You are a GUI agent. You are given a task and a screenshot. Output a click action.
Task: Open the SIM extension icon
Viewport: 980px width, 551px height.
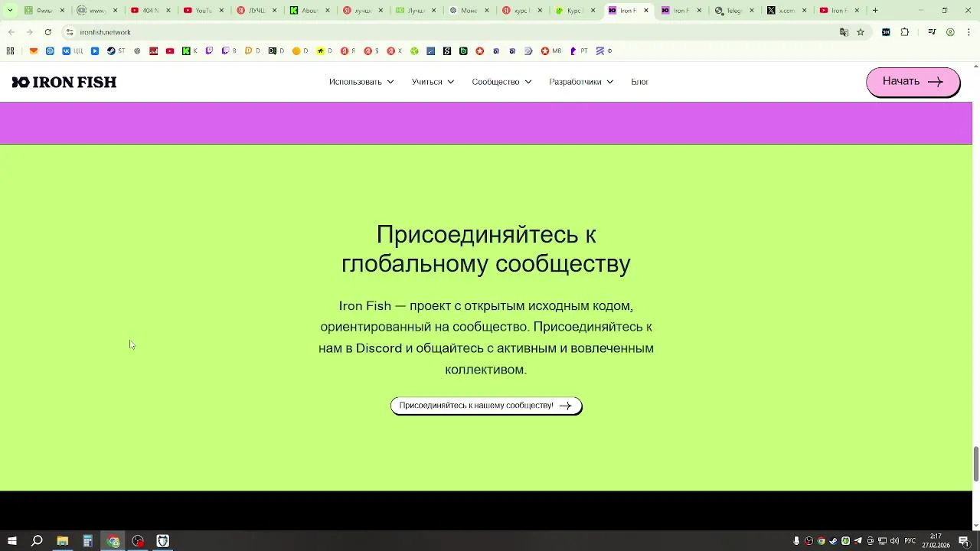pyautogui.click(x=886, y=32)
